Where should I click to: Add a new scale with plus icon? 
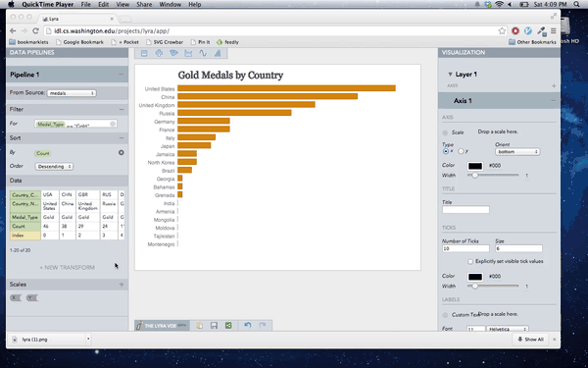point(122,285)
